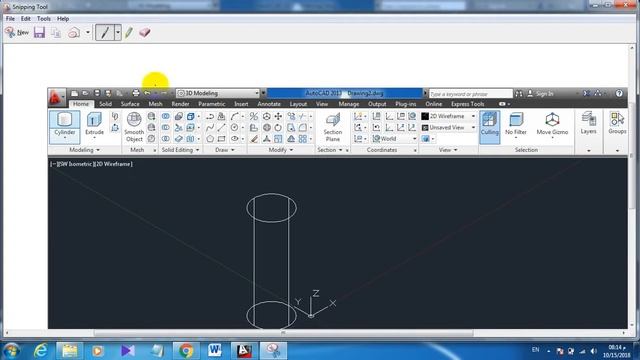The height and width of the screenshot is (360, 640).
Task: Click the Open file quick access icon
Action: point(85,93)
